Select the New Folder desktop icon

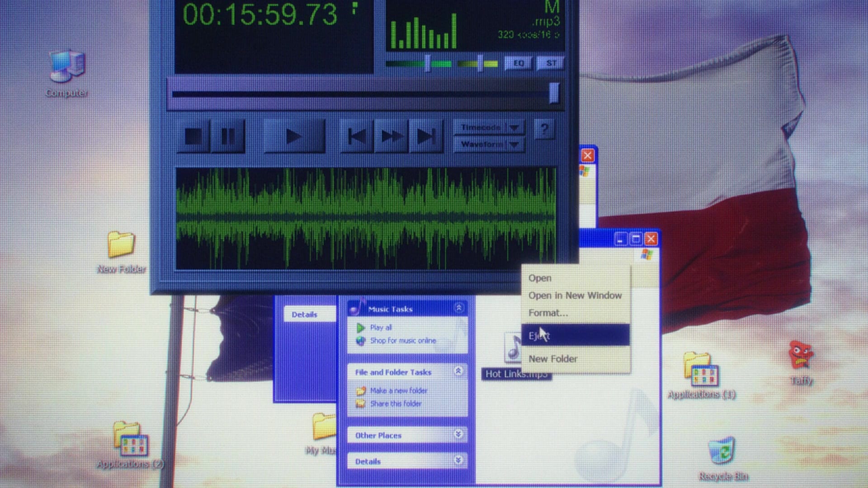[121, 253]
